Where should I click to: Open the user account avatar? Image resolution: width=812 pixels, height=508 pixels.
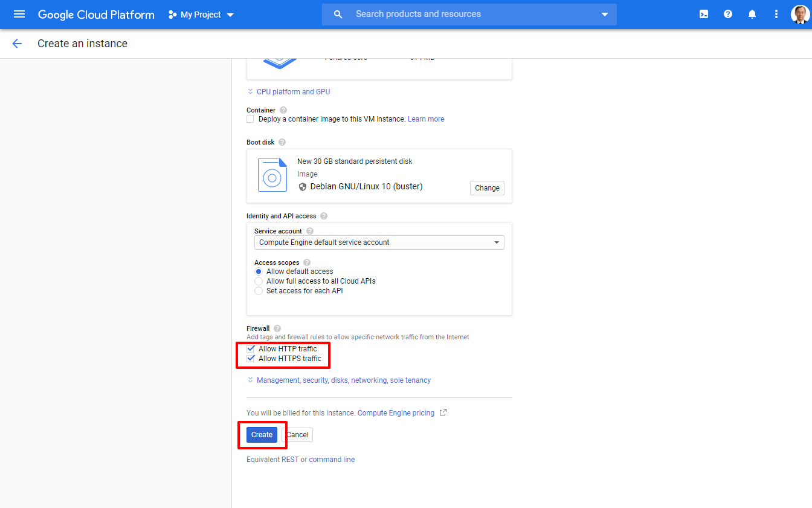(x=800, y=15)
